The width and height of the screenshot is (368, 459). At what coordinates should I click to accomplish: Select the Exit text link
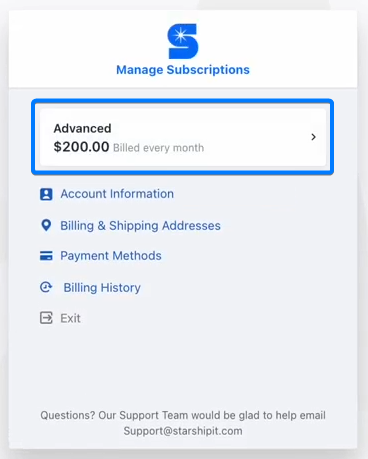pos(70,318)
